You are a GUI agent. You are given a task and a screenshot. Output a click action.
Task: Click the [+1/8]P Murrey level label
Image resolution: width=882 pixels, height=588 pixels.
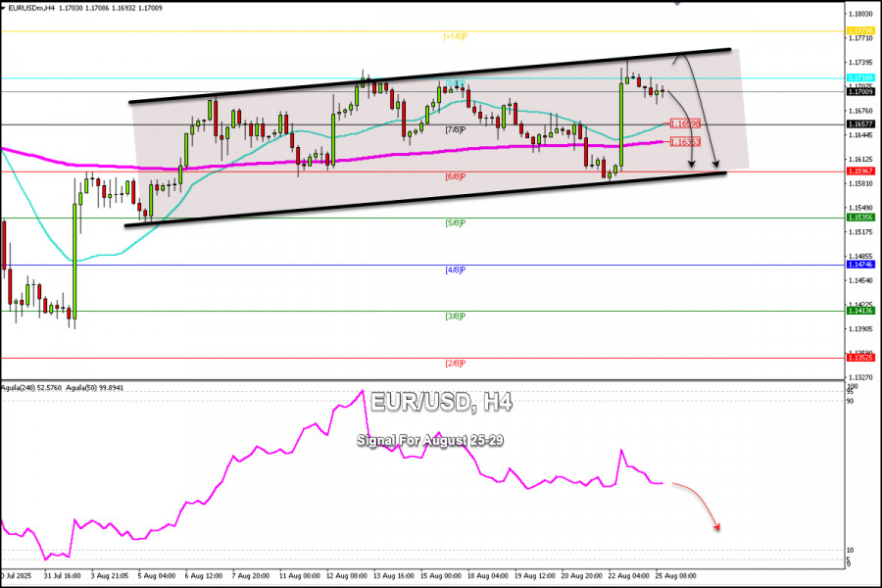click(456, 36)
